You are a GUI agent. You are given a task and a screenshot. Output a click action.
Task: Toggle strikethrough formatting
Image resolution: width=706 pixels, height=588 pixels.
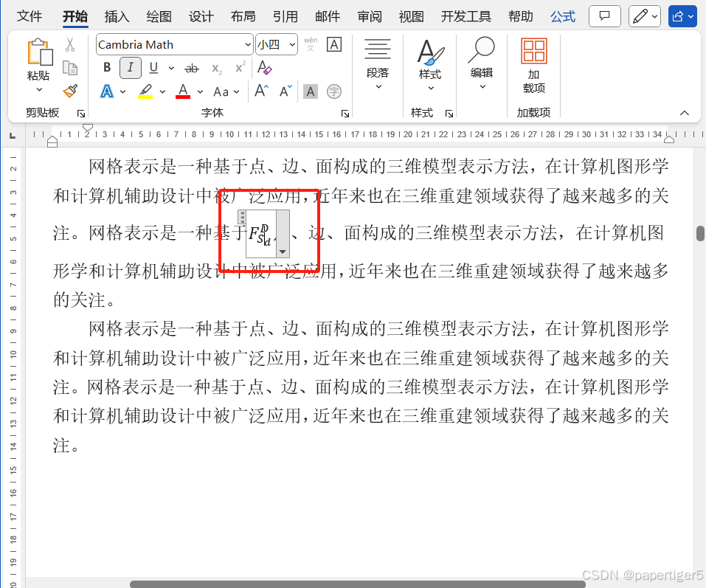[192, 69]
